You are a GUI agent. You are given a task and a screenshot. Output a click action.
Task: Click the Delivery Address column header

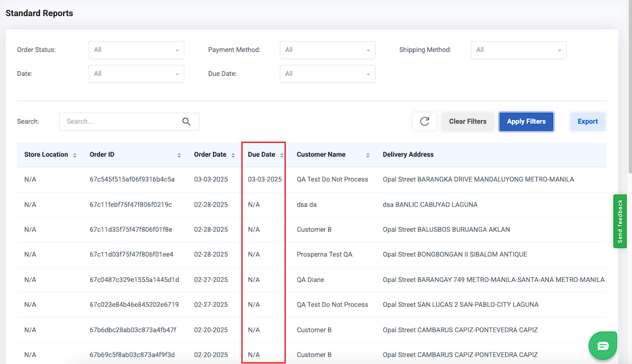tap(408, 155)
